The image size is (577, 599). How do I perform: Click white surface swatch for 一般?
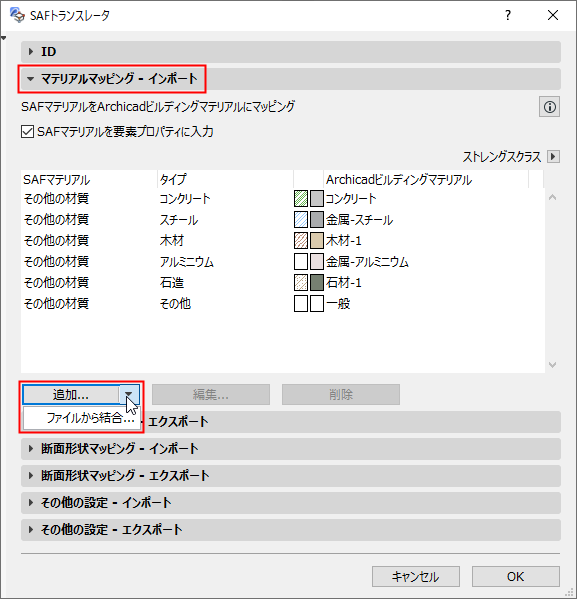coord(317,304)
